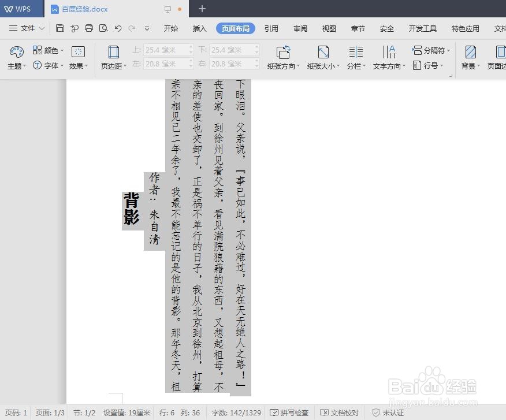
Task: Open the 页边距 margins dropdown
Action: (113, 58)
